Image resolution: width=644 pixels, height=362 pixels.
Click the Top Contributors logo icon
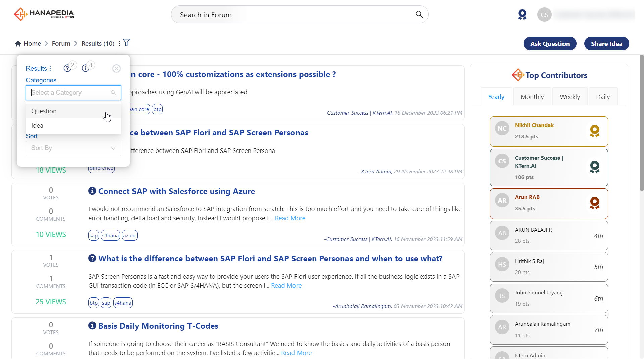(x=518, y=75)
